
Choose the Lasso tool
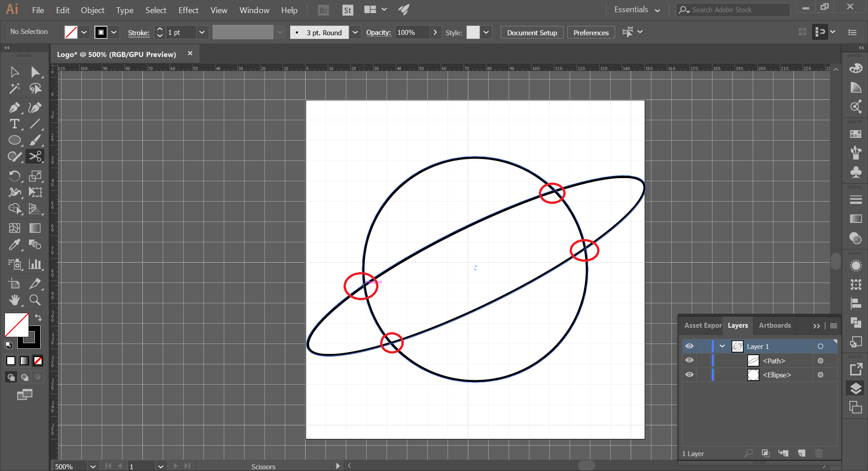35,89
